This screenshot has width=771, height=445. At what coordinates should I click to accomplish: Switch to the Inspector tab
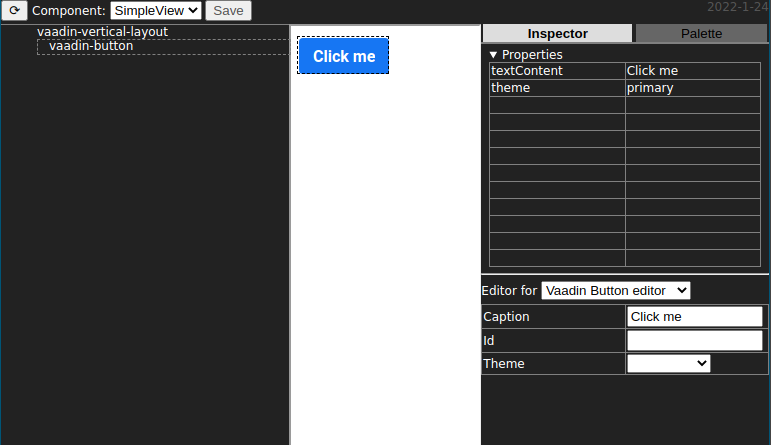point(557,33)
